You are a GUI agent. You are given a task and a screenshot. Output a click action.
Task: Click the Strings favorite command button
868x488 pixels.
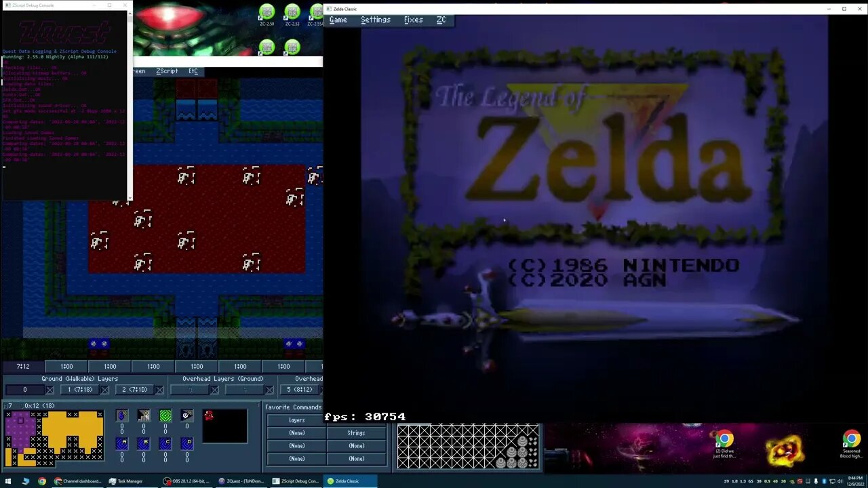tap(356, 433)
